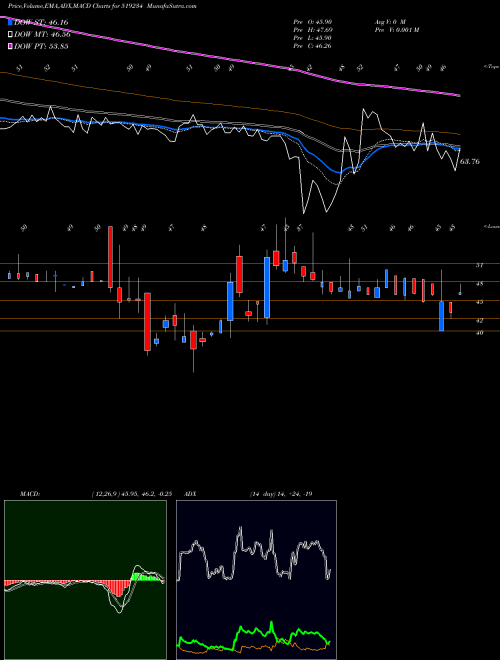This screenshot has height=660, width=500.
Task: Click the 42 price axis label
Action: click(x=479, y=321)
